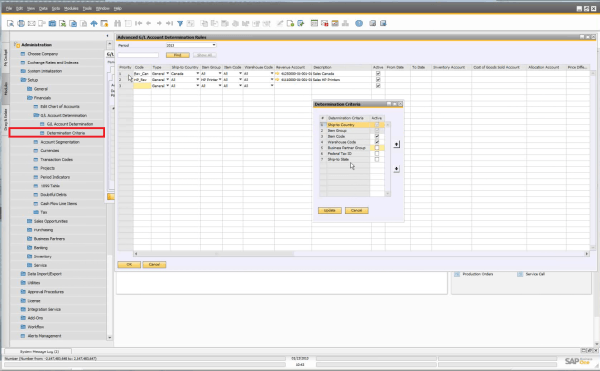Open Item Group dropdown showing HP Printer
Image resolution: width=600 pixels, height=371 pixels.
click(220, 80)
